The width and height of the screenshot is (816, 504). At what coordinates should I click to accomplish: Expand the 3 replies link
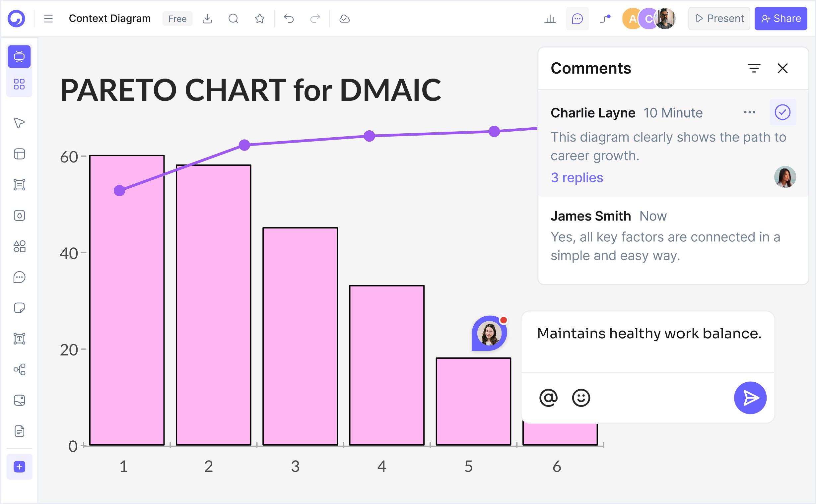click(x=577, y=178)
